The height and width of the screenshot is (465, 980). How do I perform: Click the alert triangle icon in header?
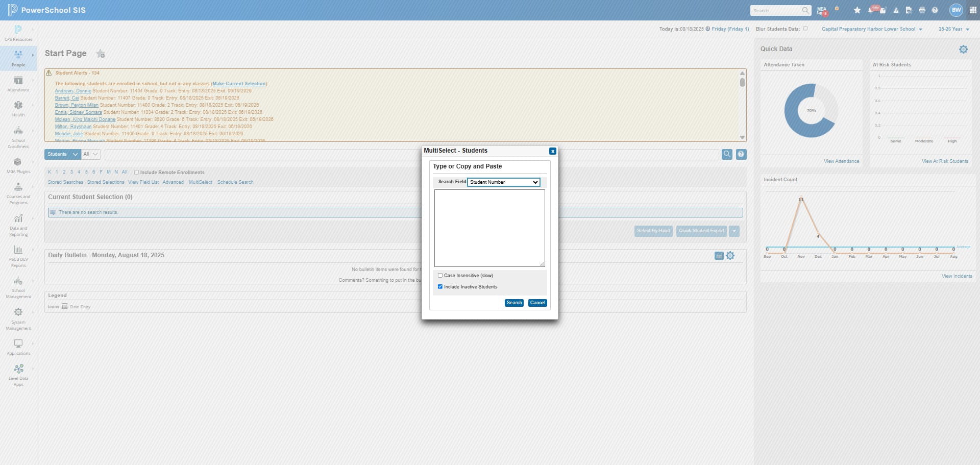coord(896,10)
